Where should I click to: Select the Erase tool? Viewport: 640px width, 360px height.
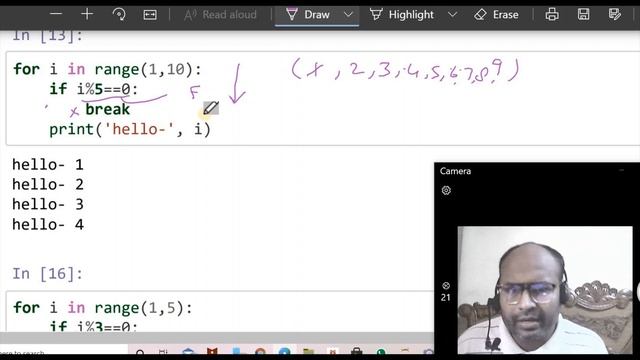(x=496, y=15)
